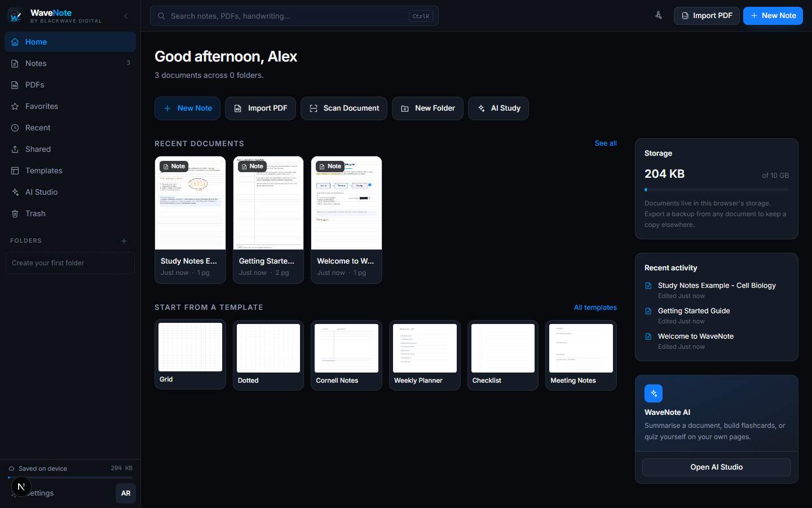Open the Study Notes Example thumbnail
This screenshot has width=812, height=508.
[190, 203]
